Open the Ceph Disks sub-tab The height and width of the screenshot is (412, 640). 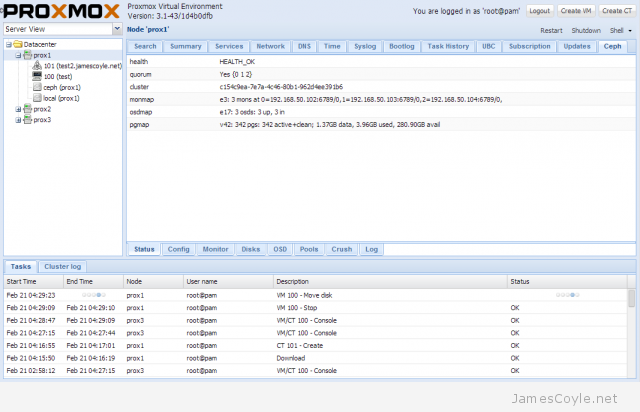point(251,249)
